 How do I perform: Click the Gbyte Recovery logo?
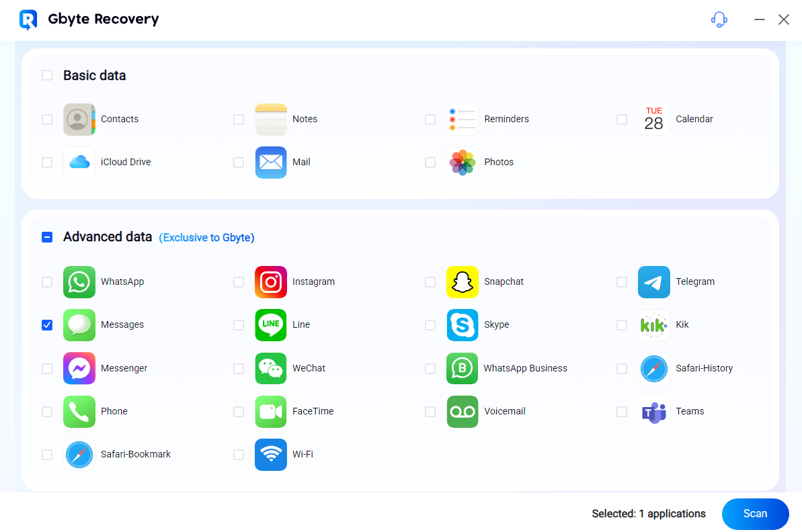coord(28,19)
